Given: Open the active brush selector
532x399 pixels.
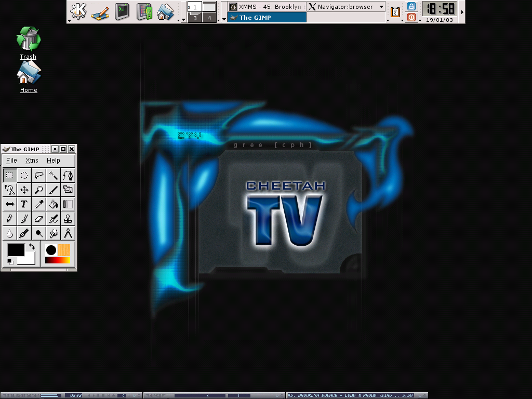Looking at the screenshot, I should 51,250.
